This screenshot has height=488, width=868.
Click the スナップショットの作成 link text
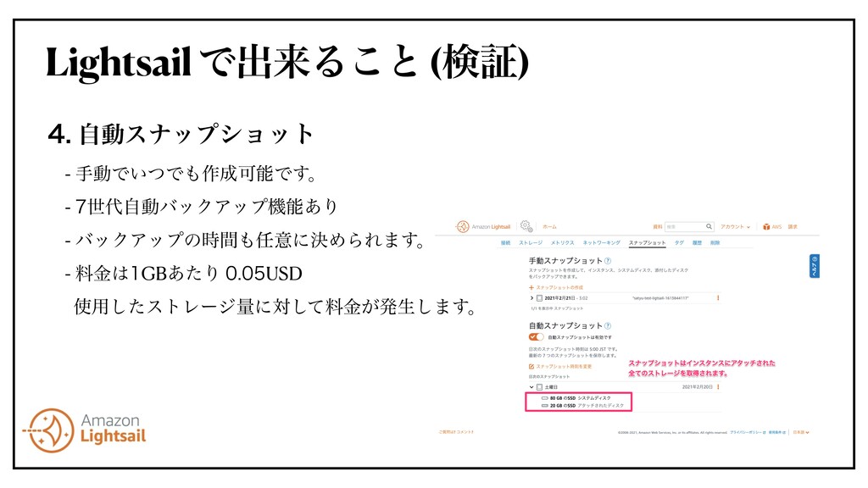click(559, 288)
